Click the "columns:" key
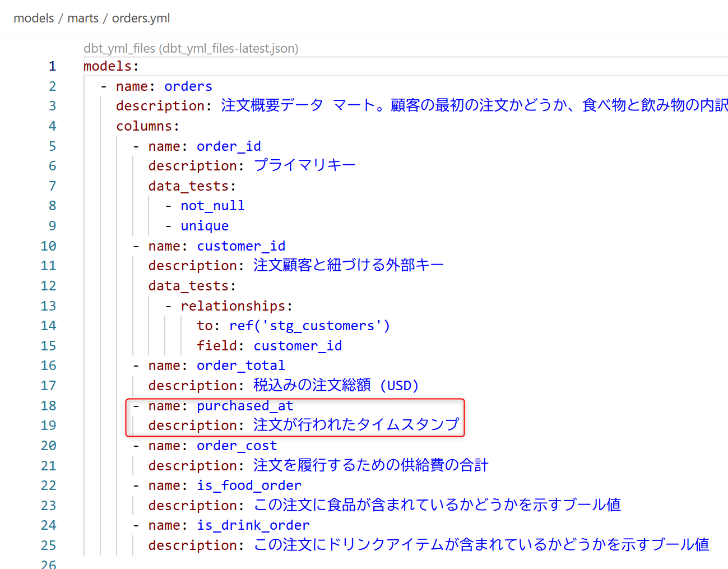The height and width of the screenshot is (569, 728). pyautogui.click(x=147, y=126)
